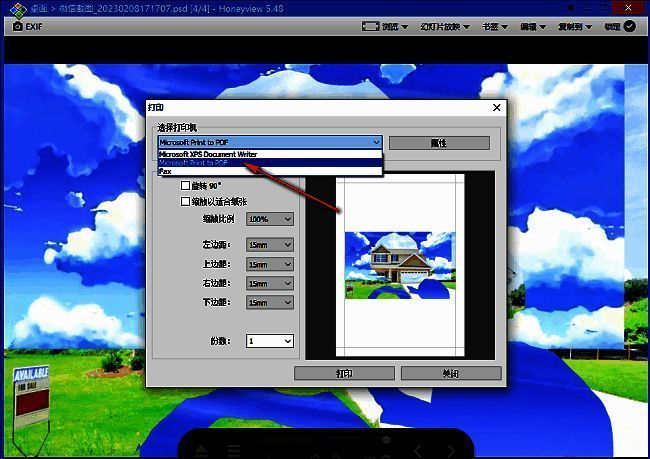650x459 pixels.
Task: Click the Print (打印) button
Action: coord(344,373)
